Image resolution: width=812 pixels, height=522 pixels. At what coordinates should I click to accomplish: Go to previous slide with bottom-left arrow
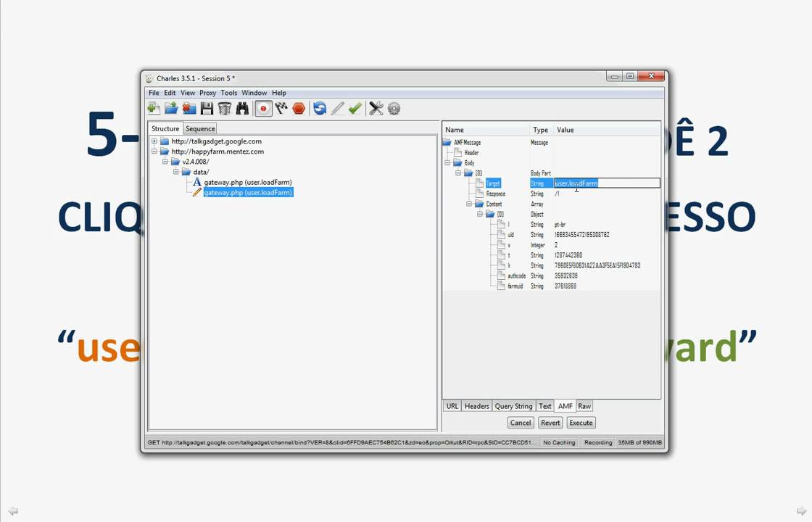[x=13, y=511]
